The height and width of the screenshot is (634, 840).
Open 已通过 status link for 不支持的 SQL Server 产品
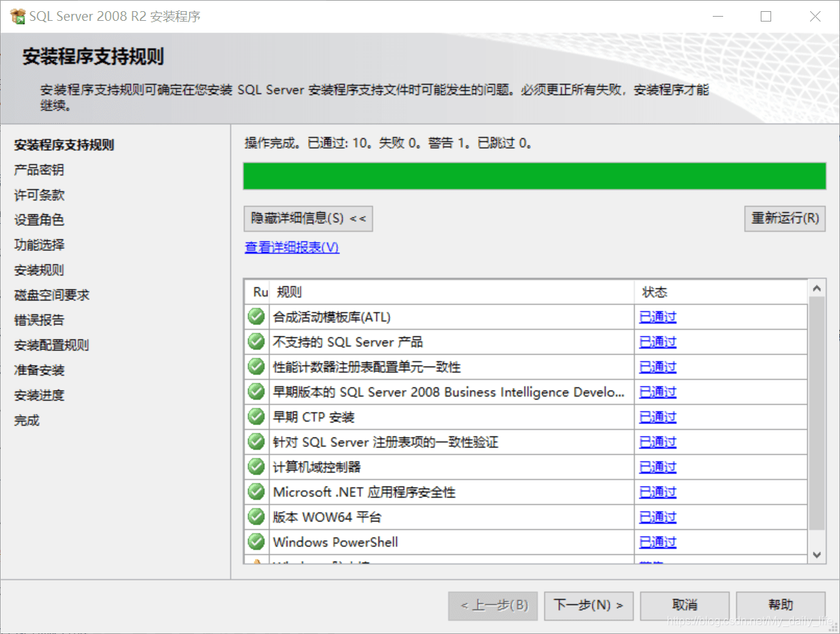[658, 342]
